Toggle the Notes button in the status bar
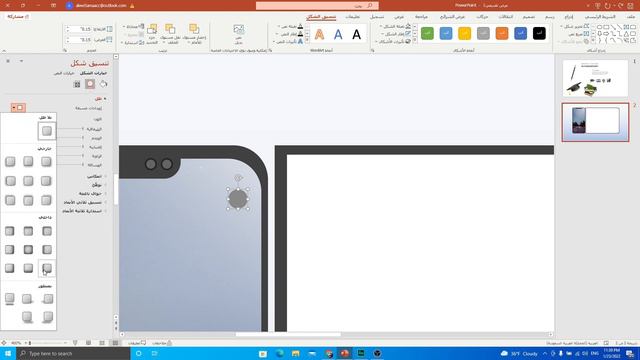 (162, 343)
